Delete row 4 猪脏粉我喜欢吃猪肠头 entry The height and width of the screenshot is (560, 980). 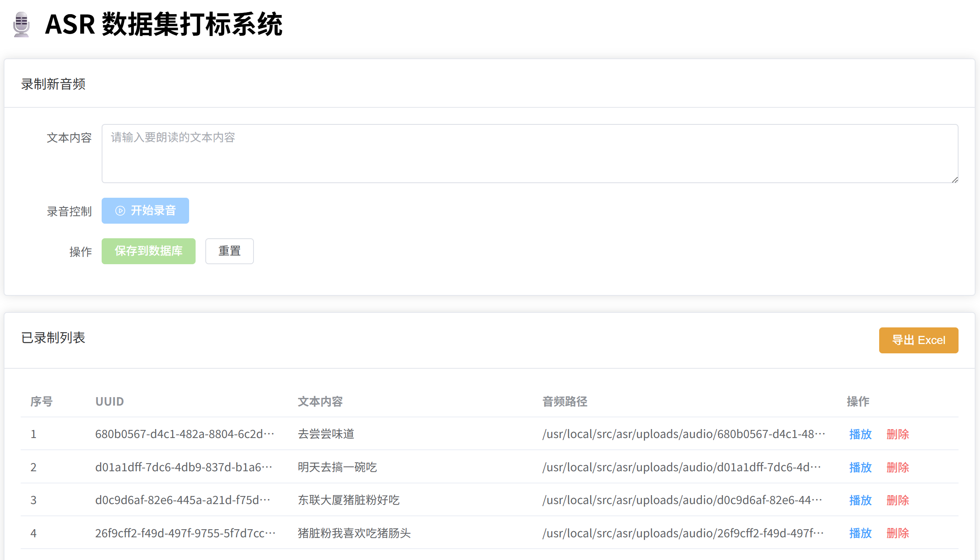tap(897, 533)
